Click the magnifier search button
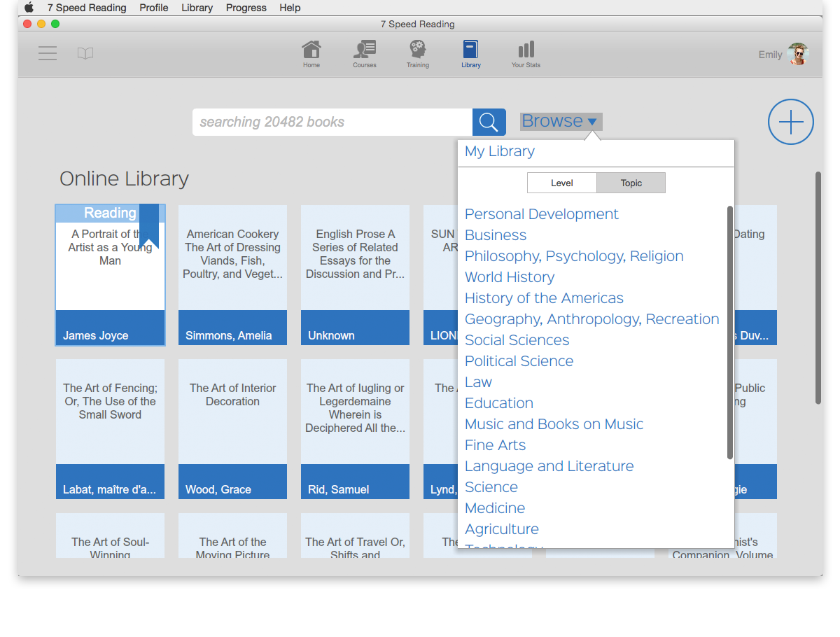The height and width of the screenshot is (637, 840). click(x=489, y=122)
